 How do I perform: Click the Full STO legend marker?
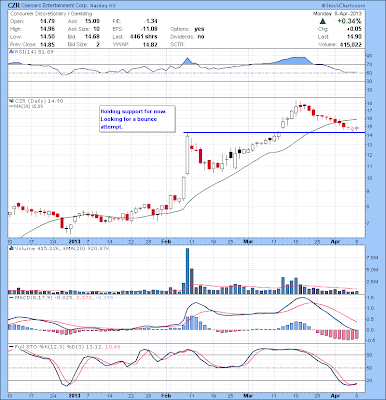click(x=11, y=347)
